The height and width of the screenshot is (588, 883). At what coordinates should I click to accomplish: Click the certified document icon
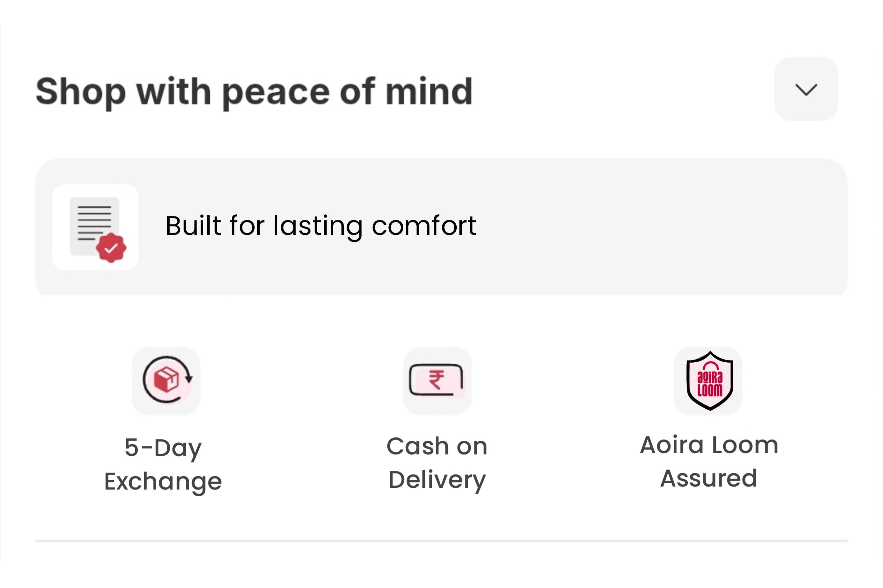click(95, 227)
